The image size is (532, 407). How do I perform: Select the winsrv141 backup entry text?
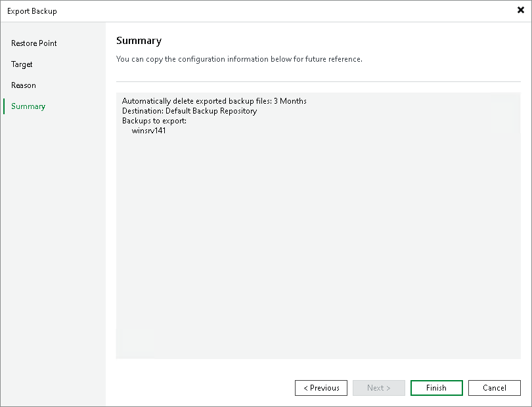tap(148, 131)
